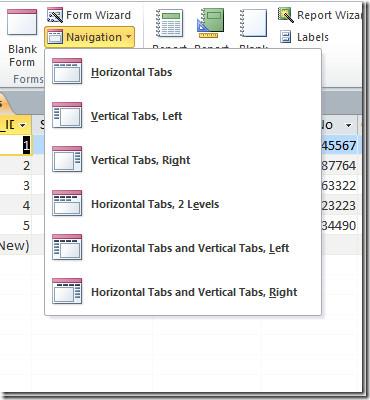
Task: Click the Report Wizard icon
Action: tap(286, 15)
